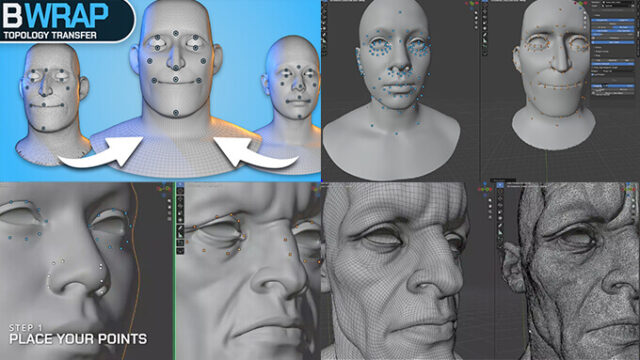This screenshot has width=640, height=360.
Task: Select the Annotate tool in top-right viewport toolbar
Action: pos(485,36)
